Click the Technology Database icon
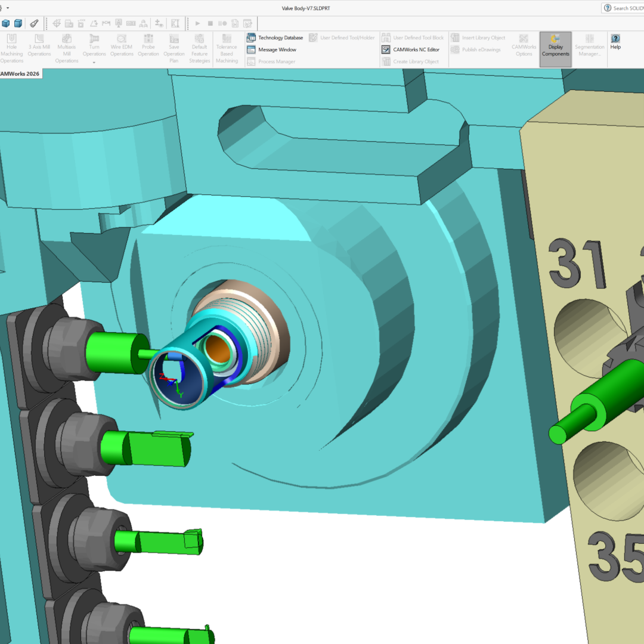Screen dimensions: 644x644 click(x=251, y=38)
